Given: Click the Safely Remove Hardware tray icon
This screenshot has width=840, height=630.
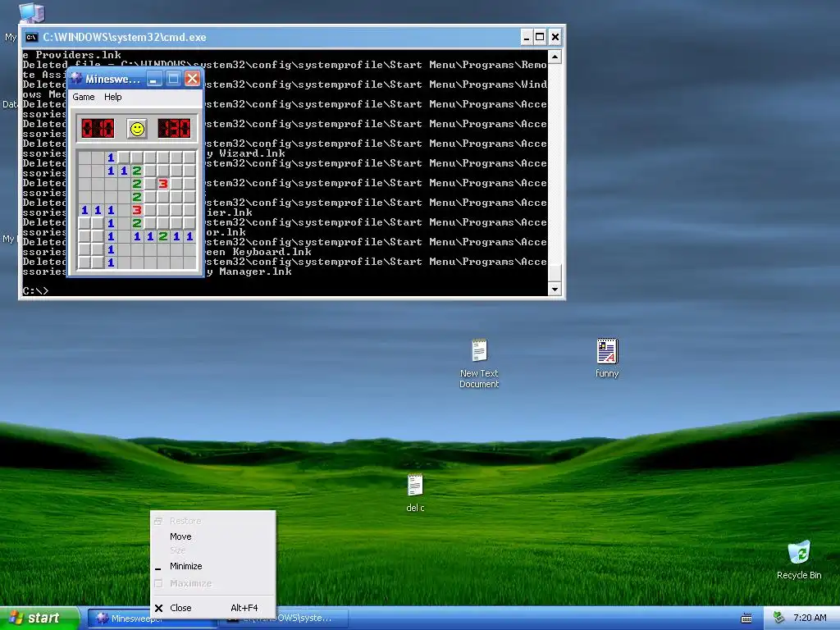Looking at the screenshot, I should pyautogui.click(x=779, y=618).
